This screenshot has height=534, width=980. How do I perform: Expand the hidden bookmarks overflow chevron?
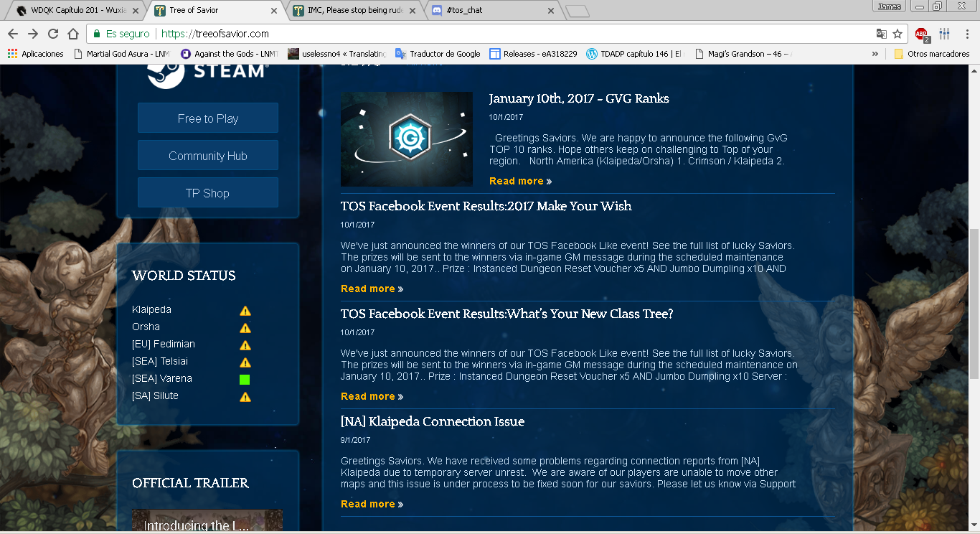click(x=875, y=54)
